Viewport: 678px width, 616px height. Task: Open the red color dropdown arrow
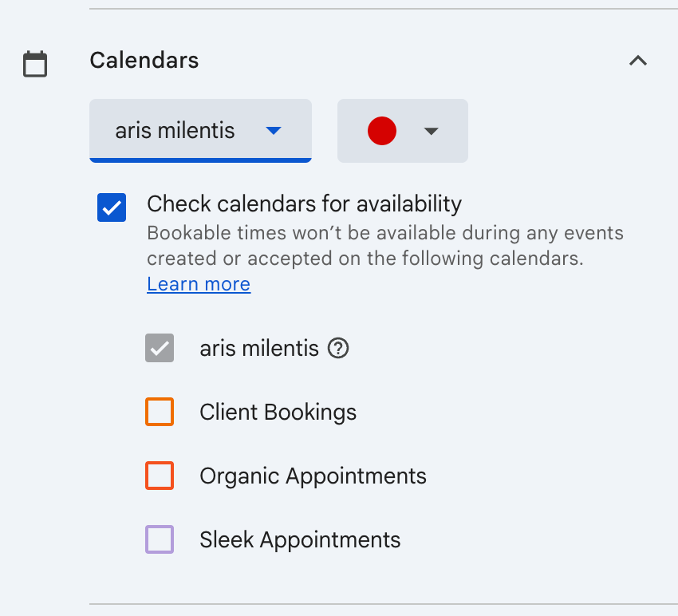432,131
